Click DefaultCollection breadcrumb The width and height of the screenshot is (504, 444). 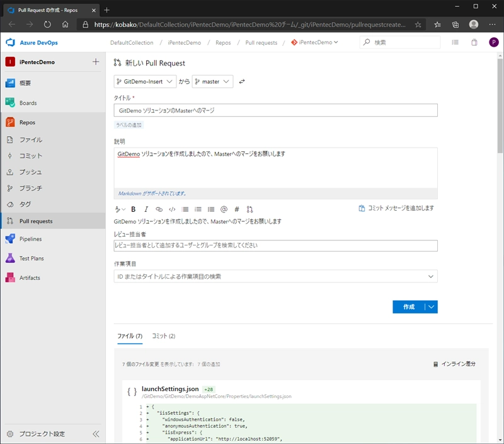[132, 42]
